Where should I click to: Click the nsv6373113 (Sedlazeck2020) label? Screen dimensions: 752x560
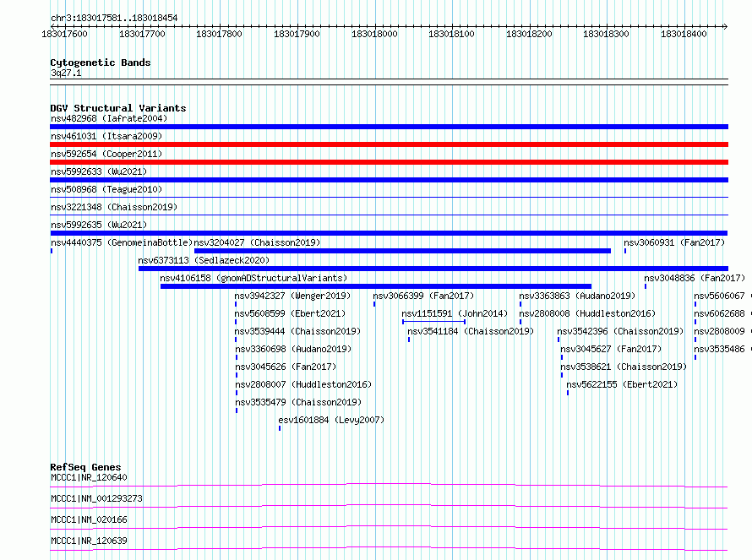pyautogui.click(x=204, y=260)
